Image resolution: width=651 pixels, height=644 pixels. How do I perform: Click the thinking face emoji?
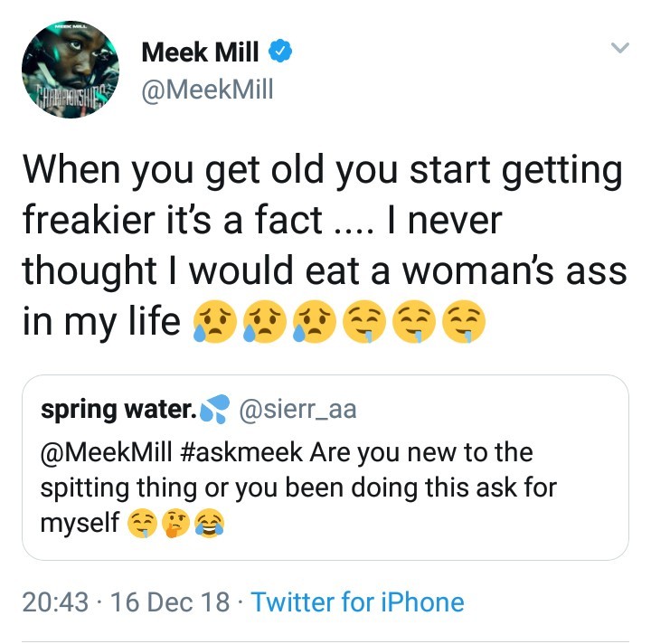176,525
